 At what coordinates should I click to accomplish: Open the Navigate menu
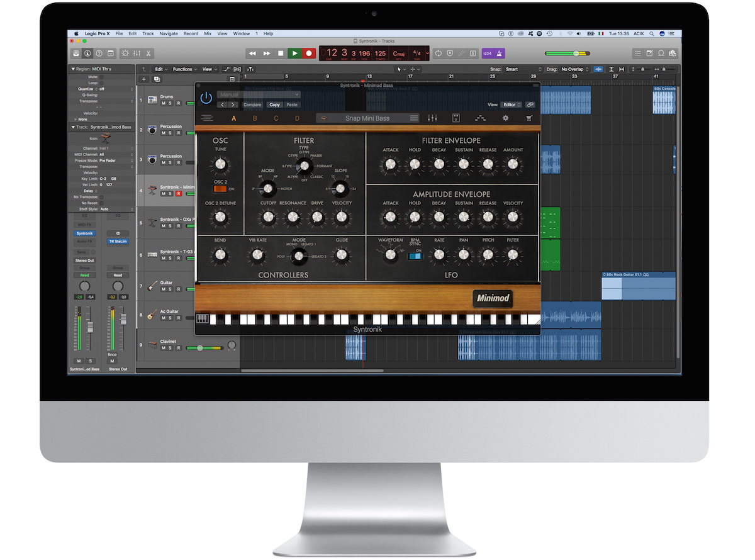tap(169, 33)
